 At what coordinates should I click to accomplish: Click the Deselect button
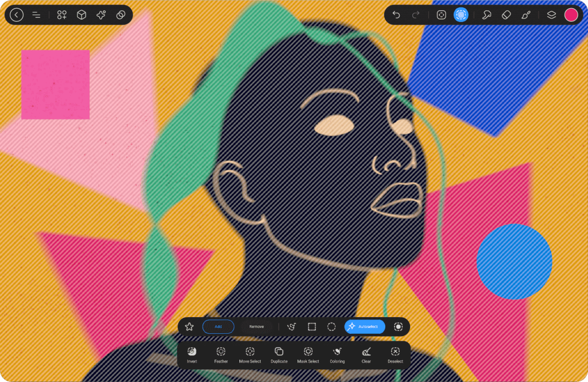coord(395,355)
